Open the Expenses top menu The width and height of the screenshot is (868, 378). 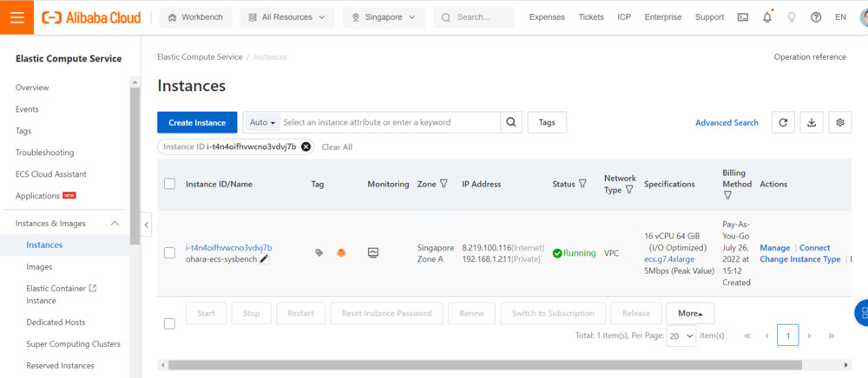547,16
